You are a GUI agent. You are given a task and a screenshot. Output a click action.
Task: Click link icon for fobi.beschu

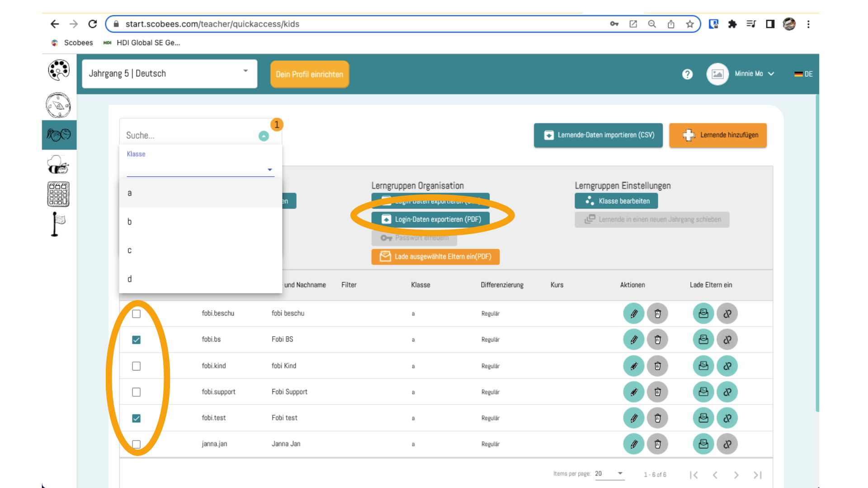coord(727,314)
